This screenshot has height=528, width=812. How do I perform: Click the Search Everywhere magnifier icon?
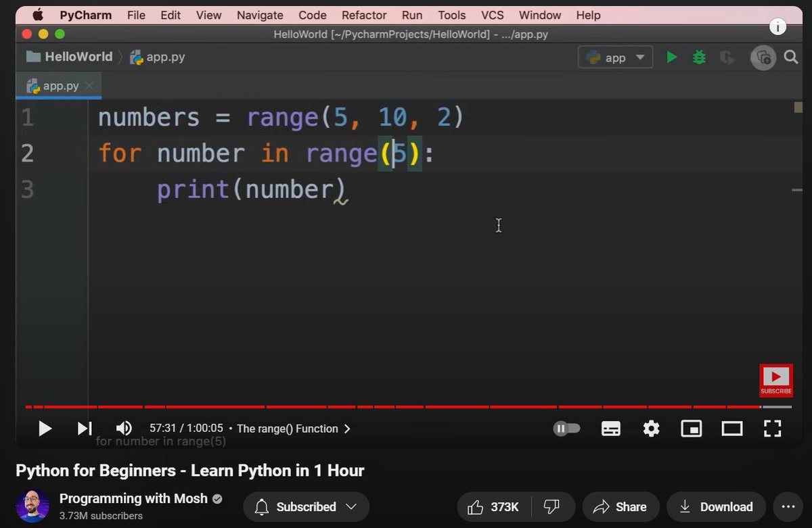coord(791,57)
